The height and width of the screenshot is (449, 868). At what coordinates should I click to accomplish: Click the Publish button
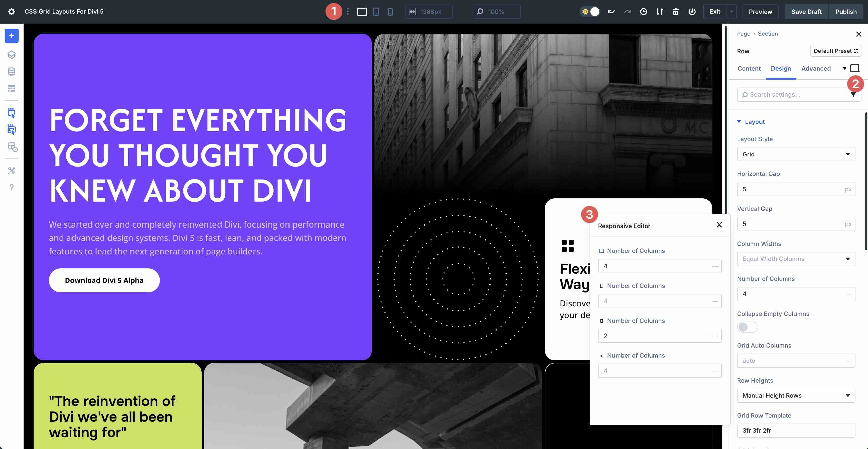(x=846, y=12)
